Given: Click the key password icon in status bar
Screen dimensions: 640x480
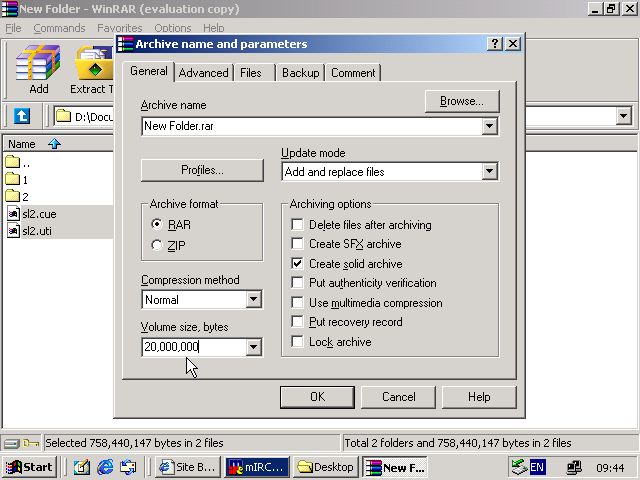Looking at the screenshot, I should pos(31,443).
